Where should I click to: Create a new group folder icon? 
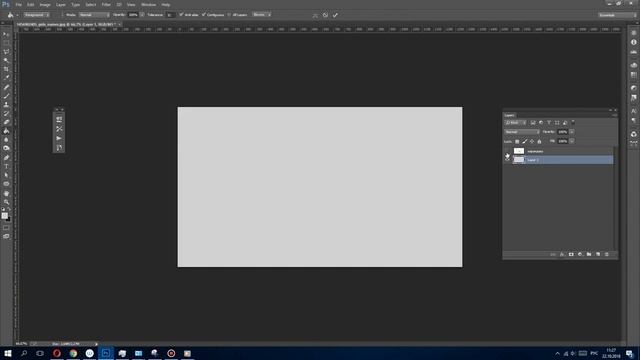pyautogui.click(x=589, y=254)
